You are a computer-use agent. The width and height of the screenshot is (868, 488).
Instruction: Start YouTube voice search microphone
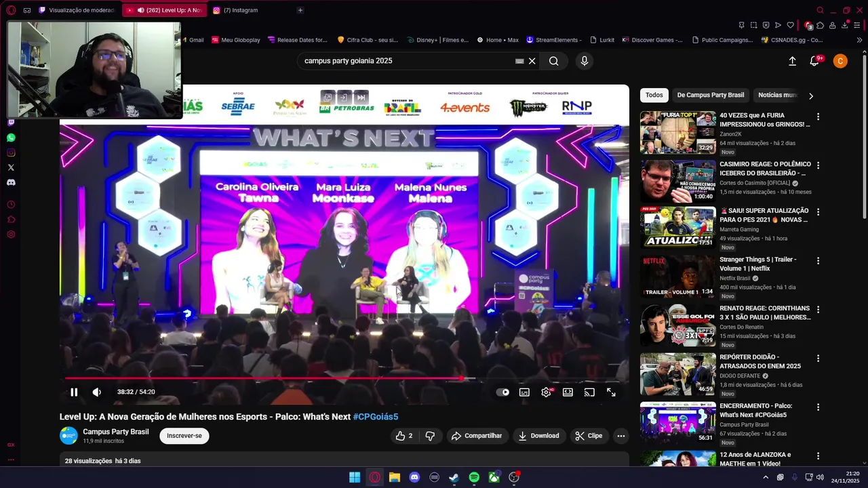(x=585, y=61)
